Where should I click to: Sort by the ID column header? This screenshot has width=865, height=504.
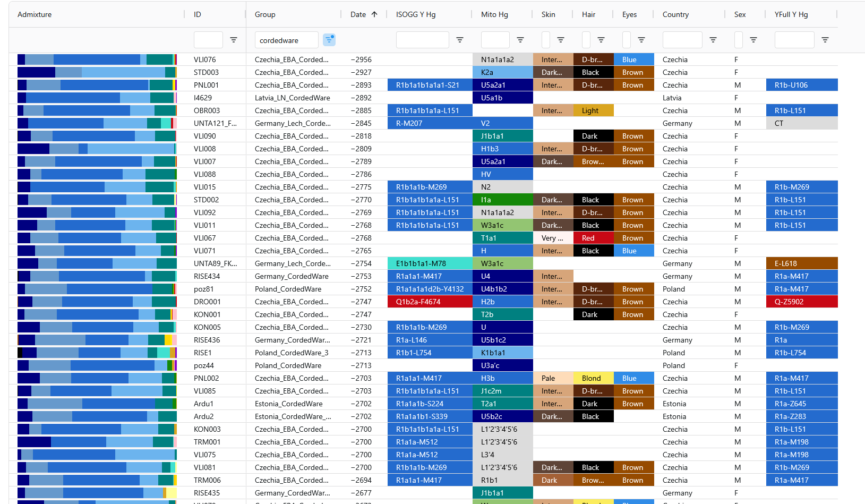point(198,14)
